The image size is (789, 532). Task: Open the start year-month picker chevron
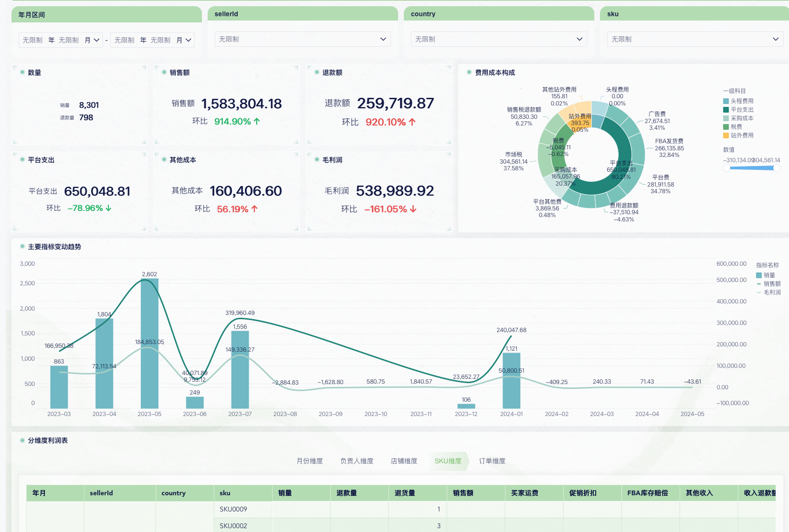point(96,40)
